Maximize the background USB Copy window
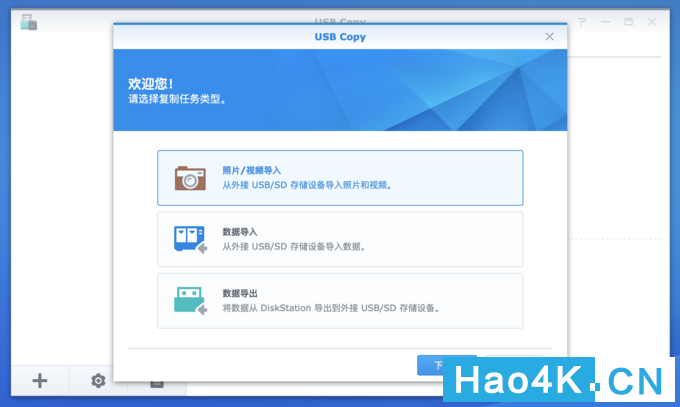Image resolution: width=680 pixels, height=407 pixels. [x=629, y=22]
